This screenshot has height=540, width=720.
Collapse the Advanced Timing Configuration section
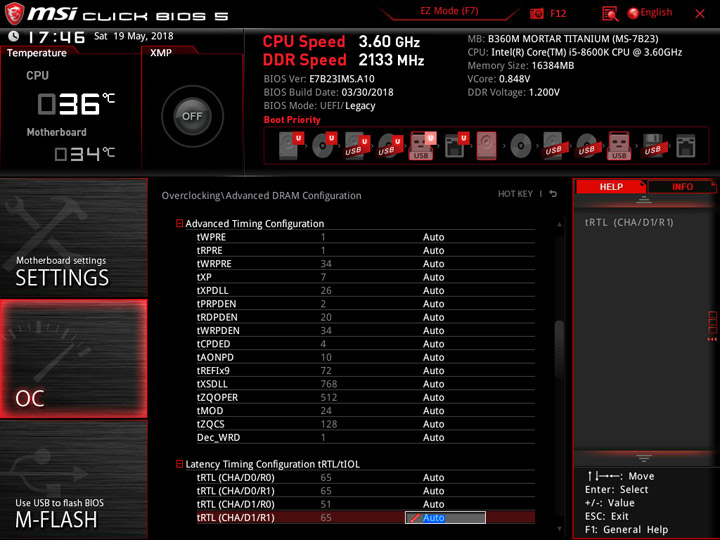(x=180, y=223)
